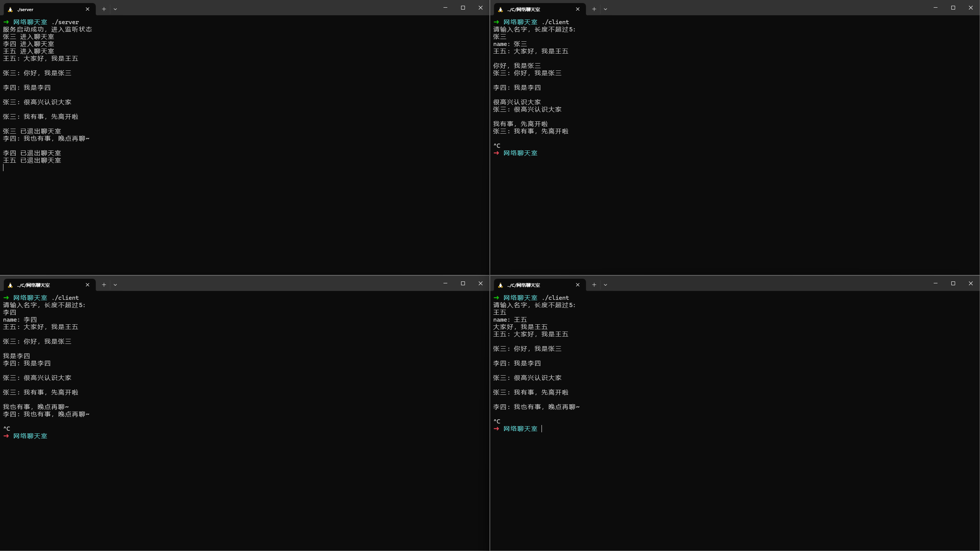Add a new tab in 李四 client terminal
The height and width of the screenshot is (551, 980).
[104, 285]
